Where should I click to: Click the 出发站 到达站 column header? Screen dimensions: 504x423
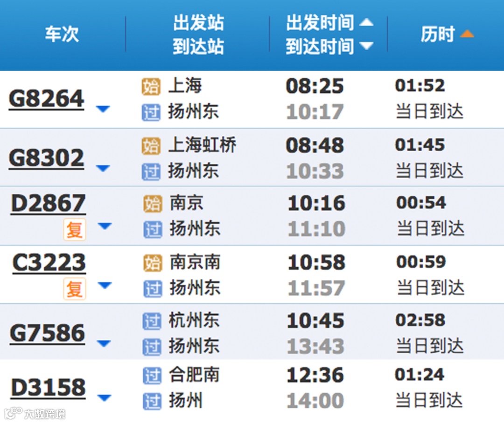198,35
